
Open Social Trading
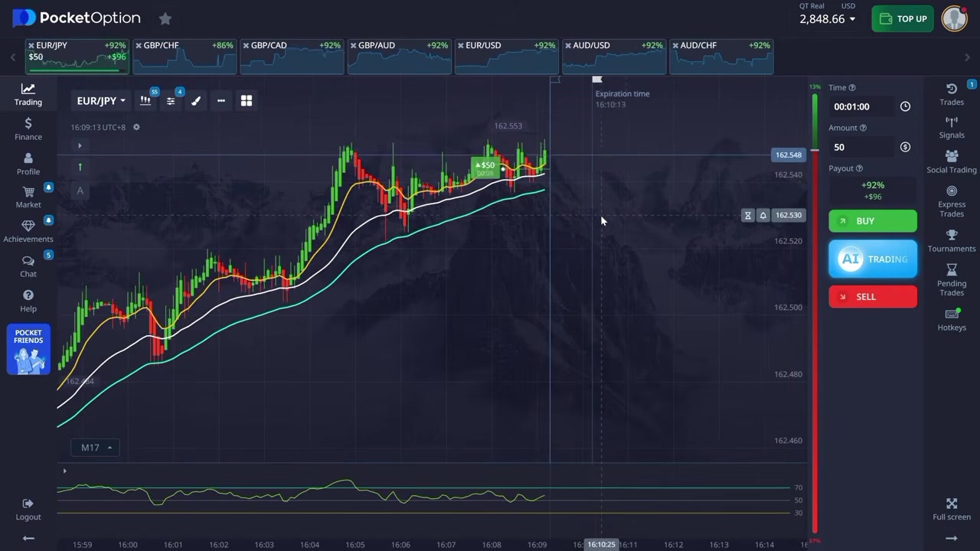pyautogui.click(x=952, y=162)
